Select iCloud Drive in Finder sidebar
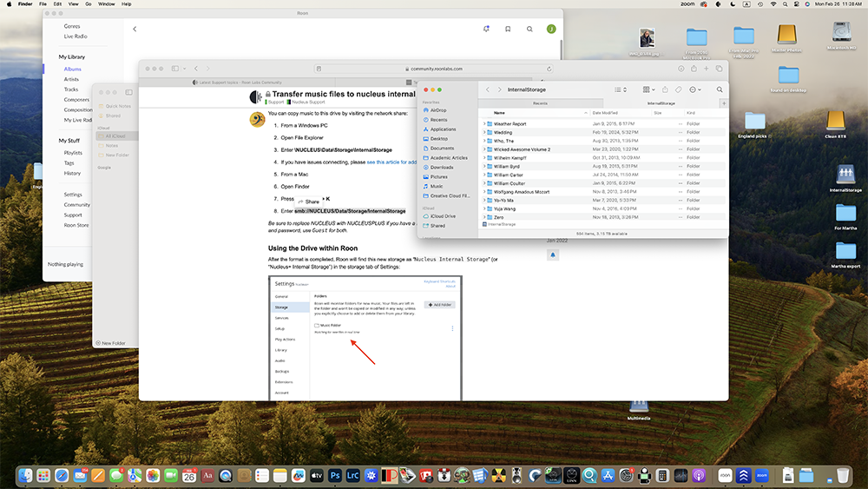 [x=443, y=216]
